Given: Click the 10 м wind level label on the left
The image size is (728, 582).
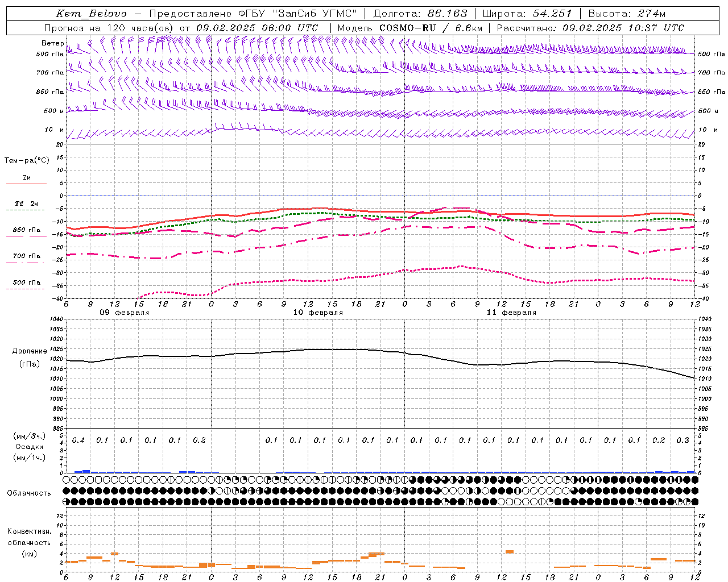Looking at the screenshot, I should pos(54,130).
